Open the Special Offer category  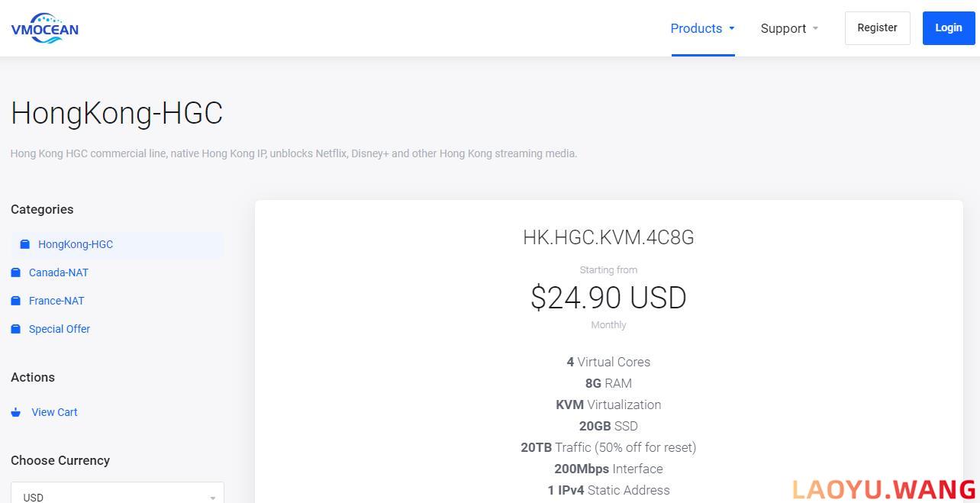pos(60,329)
